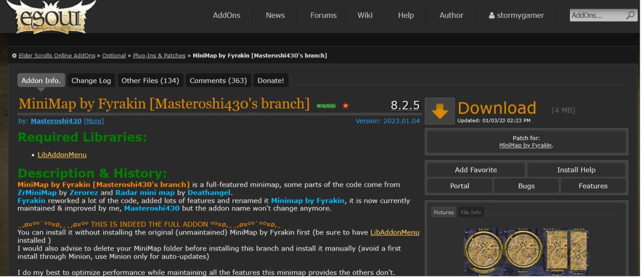Follow the LibAddonMenu required library link

[62, 155]
